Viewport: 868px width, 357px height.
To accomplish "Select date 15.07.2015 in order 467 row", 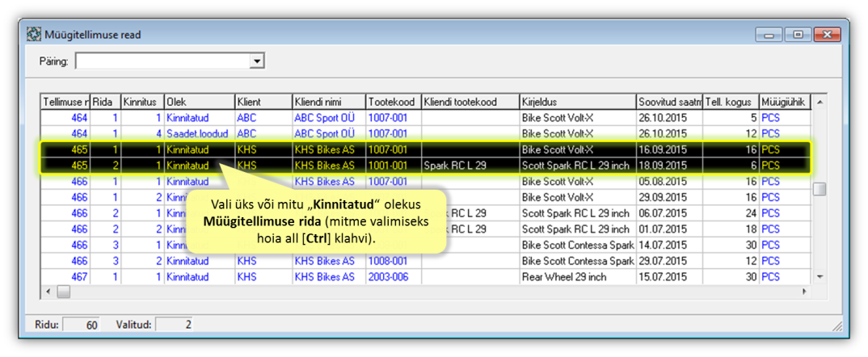I will (x=669, y=277).
